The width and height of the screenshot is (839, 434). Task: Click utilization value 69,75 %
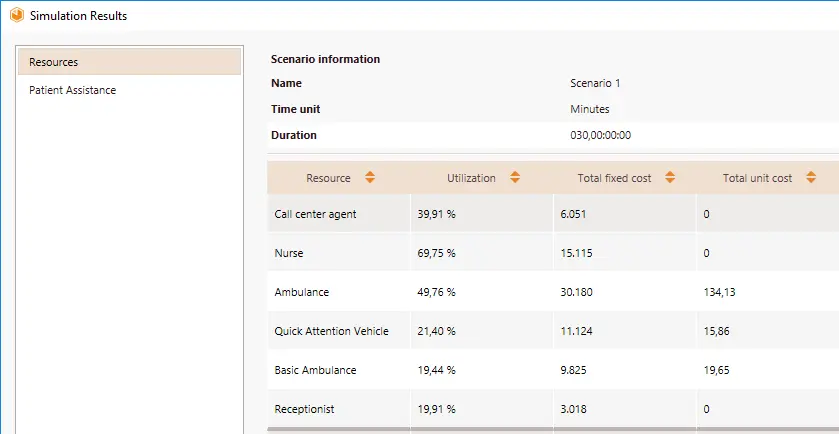pyautogui.click(x=437, y=253)
